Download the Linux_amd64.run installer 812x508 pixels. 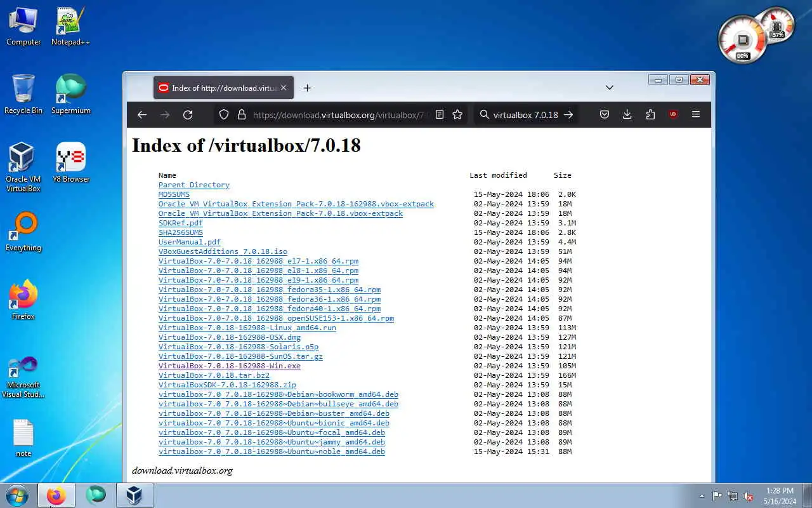[x=247, y=328]
